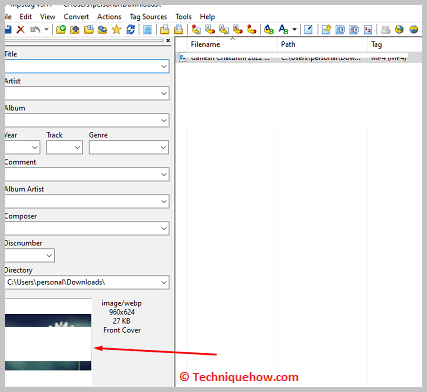Click the yellow-blue globe icon at toolbar end
Viewport: 427px width, 392px height.
coord(413,30)
